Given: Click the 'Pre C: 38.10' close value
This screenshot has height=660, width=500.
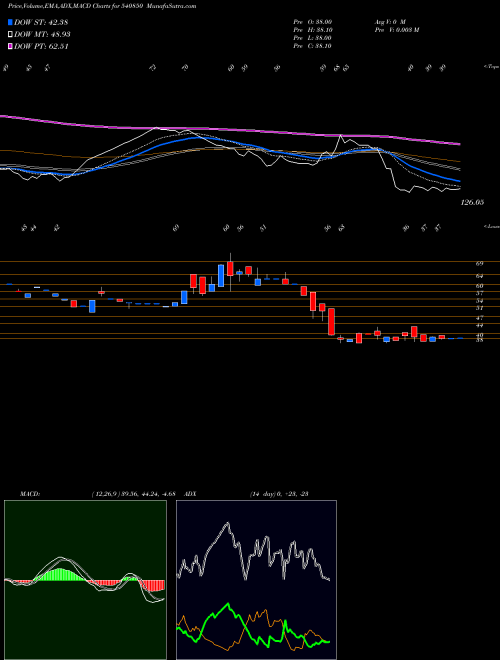Looking at the screenshot, I should pyautogui.click(x=312, y=46).
